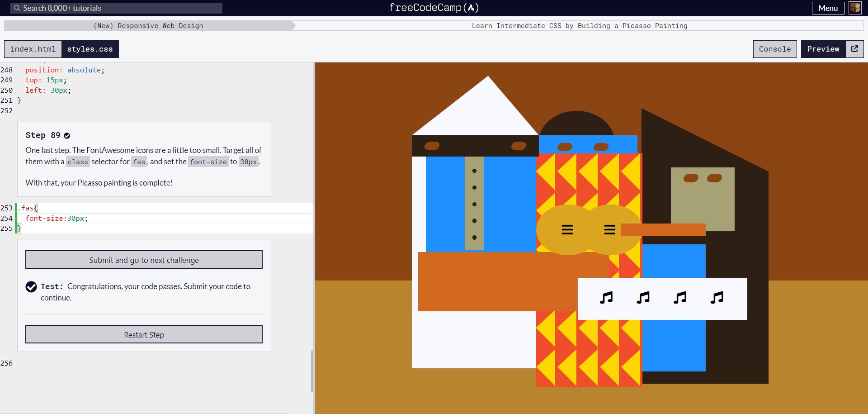The width and height of the screenshot is (868, 414).
Task: Click the second music note icon
Action: (643, 297)
